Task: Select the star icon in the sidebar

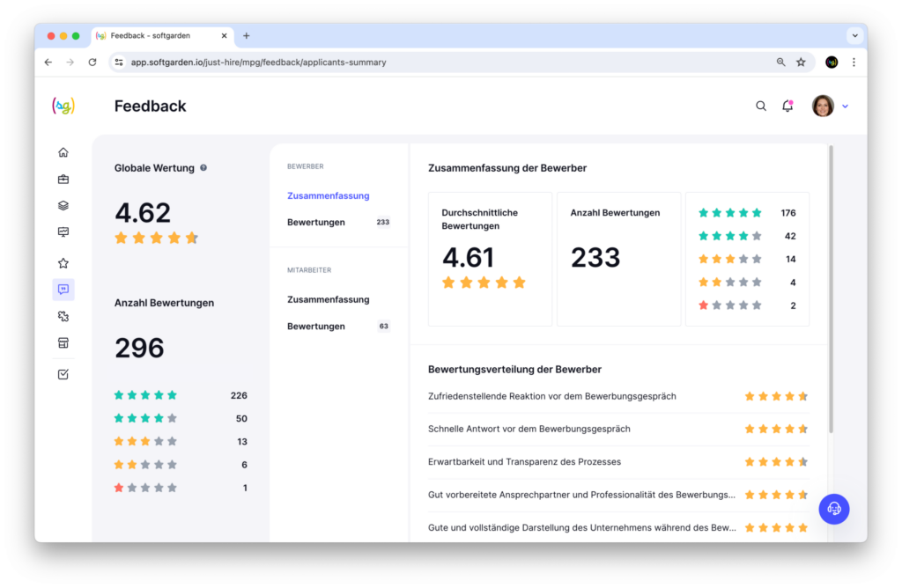Action: point(63,263)
